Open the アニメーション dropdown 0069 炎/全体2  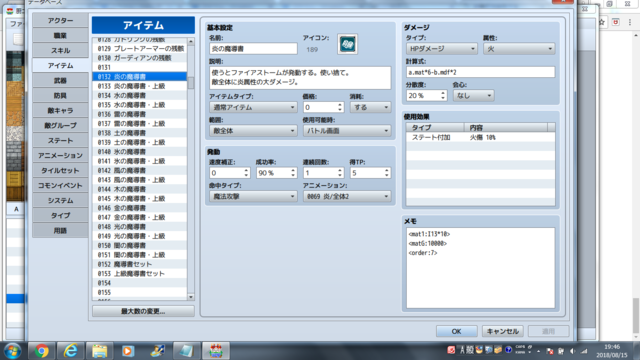(x=347, y=196)
